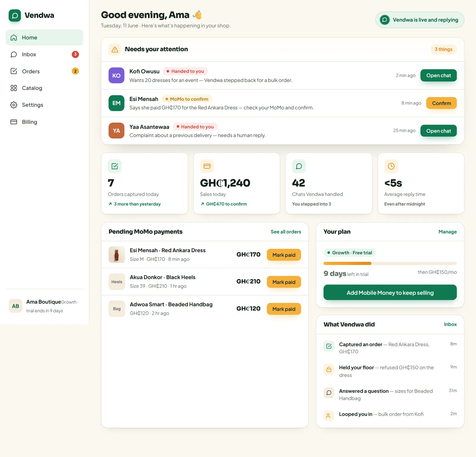476x457 pixels.
Task: Click the average reply time clock icon
Action: 391,166
